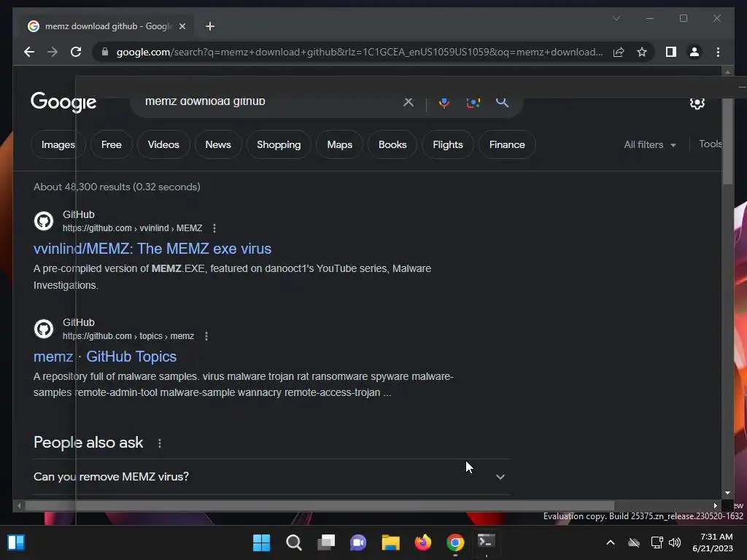Open Task View on taskbar

(x=326, y=542)
